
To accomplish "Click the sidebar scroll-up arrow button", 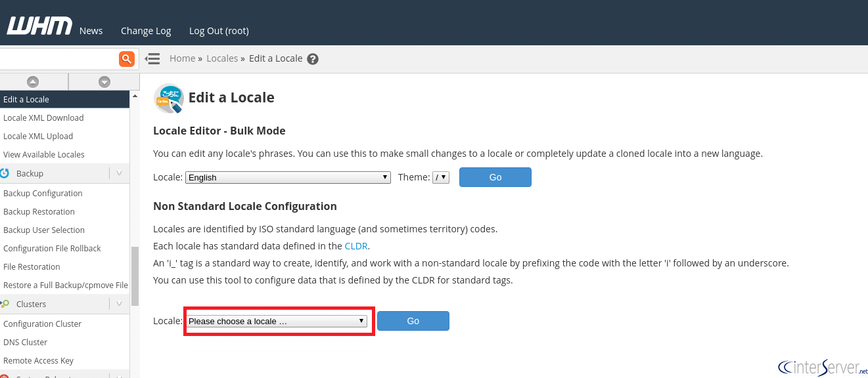I will pyautogui.click(x=33, y=81).
